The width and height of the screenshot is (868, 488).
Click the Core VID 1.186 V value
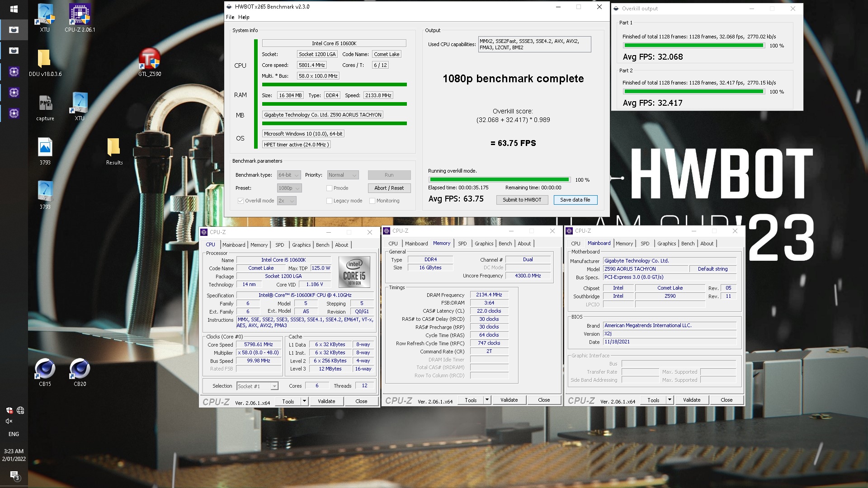coord(315,285)
